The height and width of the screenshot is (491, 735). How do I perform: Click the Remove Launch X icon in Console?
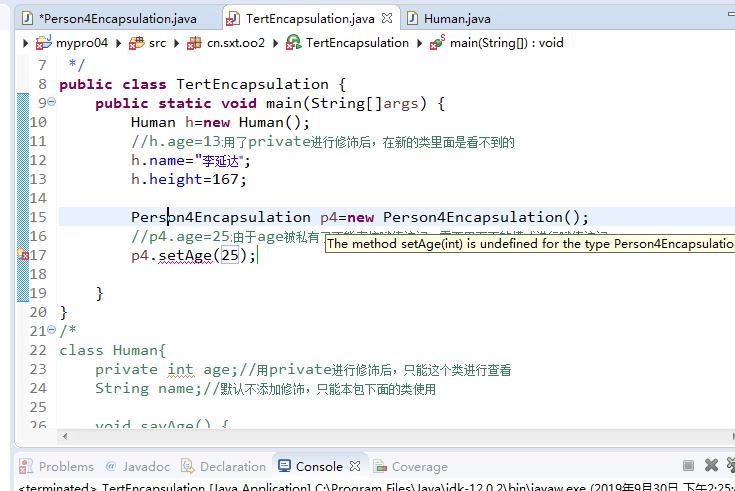[x=711, y=465]
